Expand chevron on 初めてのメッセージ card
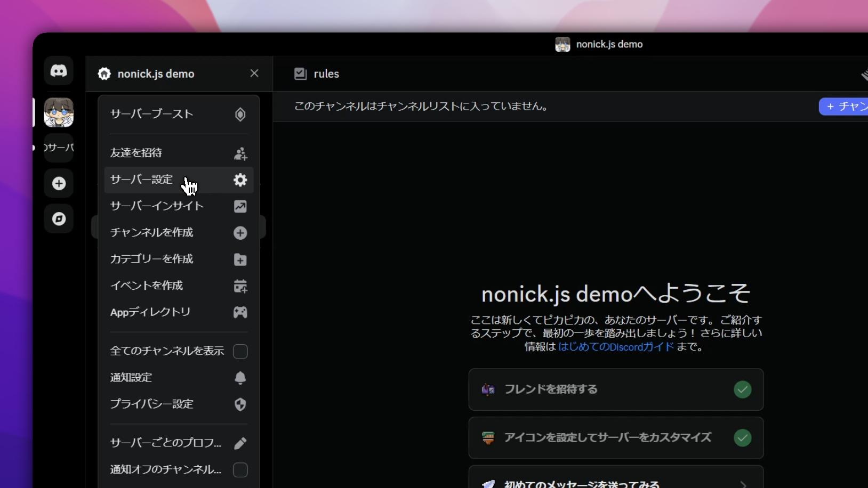 pyautogui.click(x=743, y=484)
